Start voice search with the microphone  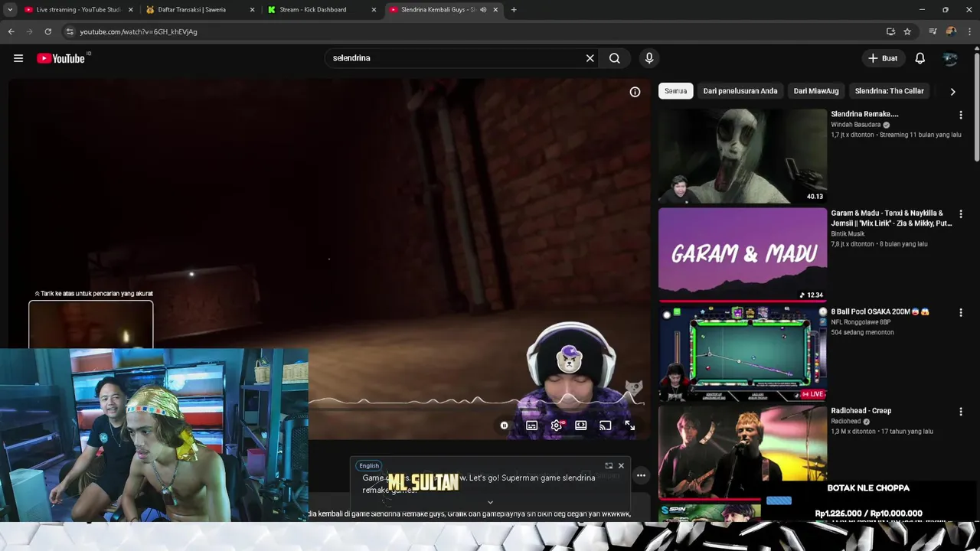(649, 58)
